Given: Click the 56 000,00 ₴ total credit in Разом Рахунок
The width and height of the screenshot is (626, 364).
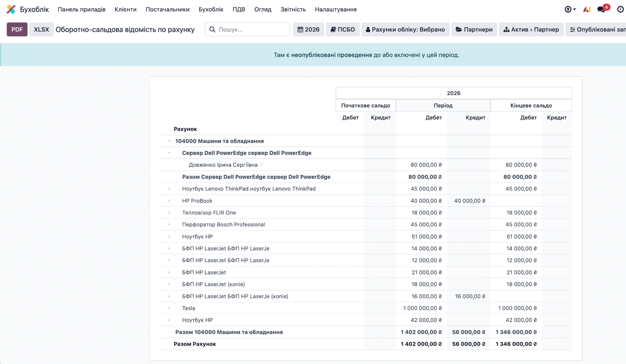Looking at the screenshot, I should [x=469, y=344].
